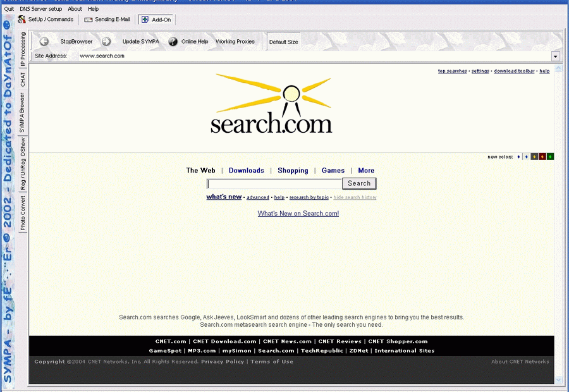This screenshot has height=392, width=569.
Task: Open the About menu
Action: (x=75, y=9)
